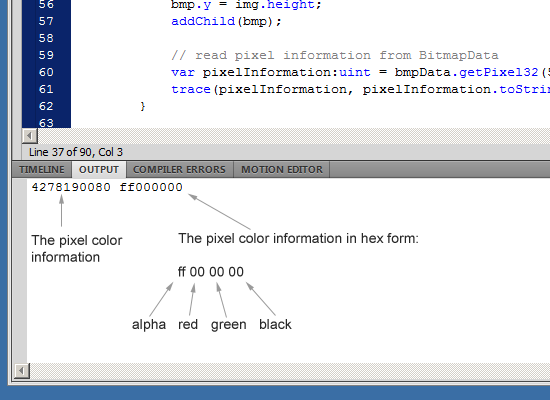This screenshot has height=400, width=550.
Task: Click the hex output ff000000
Action: click(151, 187)
